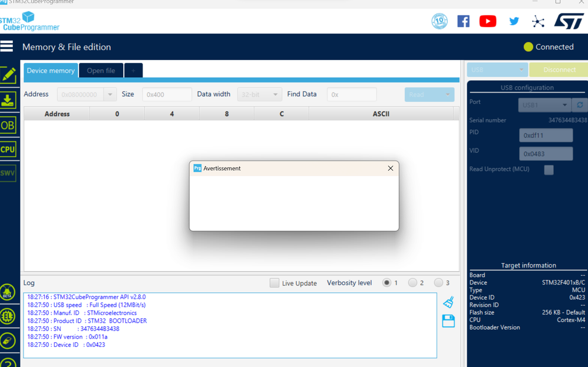Click log line 'FW version : 0x011a'
The width and height of the screenshot is (588, 367).
click(68, 336)
